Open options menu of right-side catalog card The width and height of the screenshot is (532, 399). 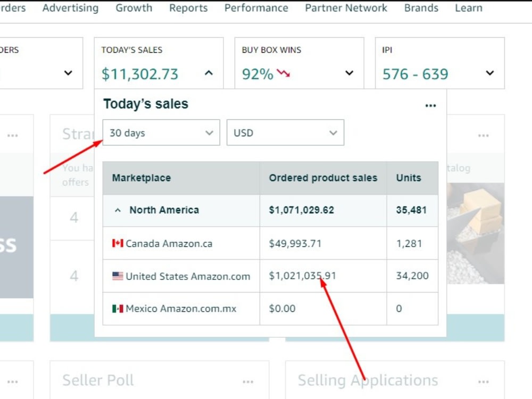pyautogui.click(x=484, y=135)
